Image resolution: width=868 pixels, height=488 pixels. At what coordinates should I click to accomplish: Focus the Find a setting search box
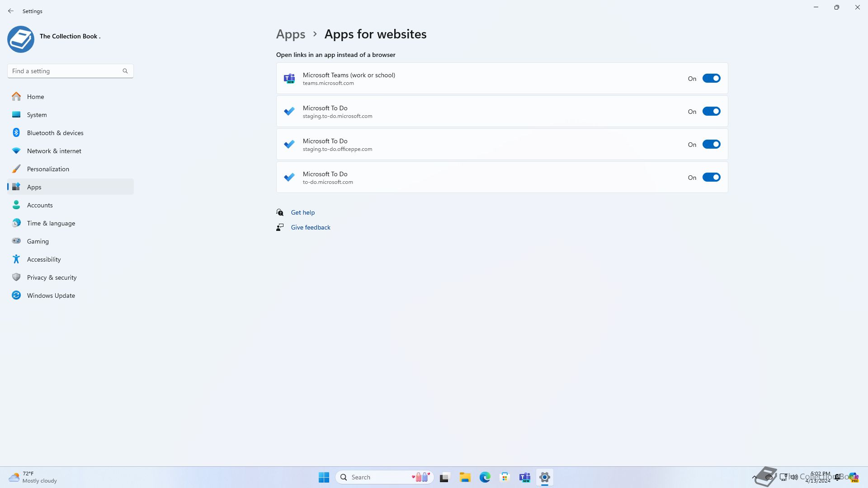click(x=70, y=71)
